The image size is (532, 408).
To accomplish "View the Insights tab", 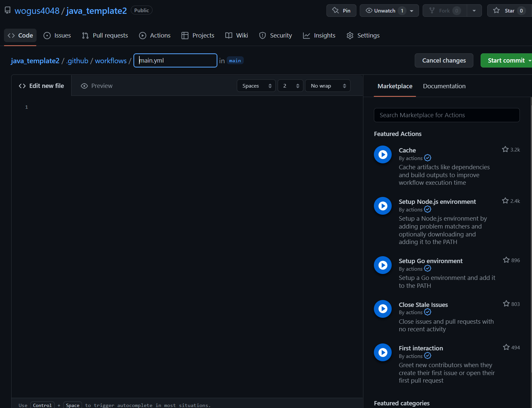I will [x=319, y=35].
